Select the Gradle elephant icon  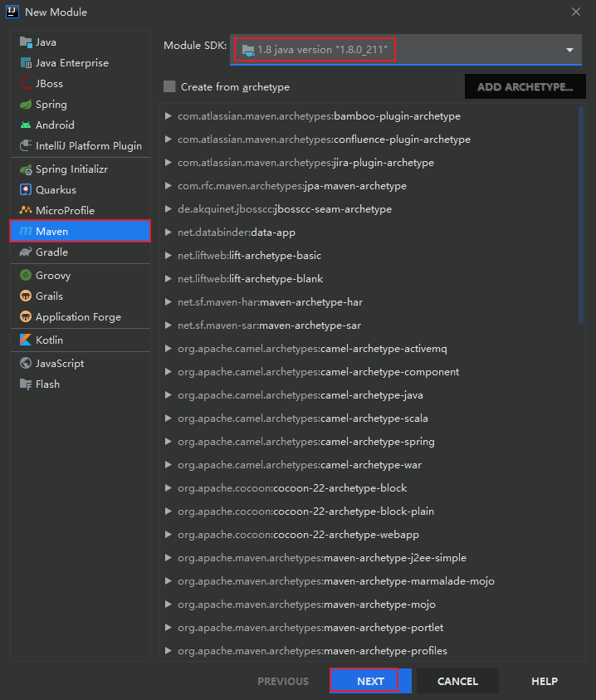click(x=26, y=252)
